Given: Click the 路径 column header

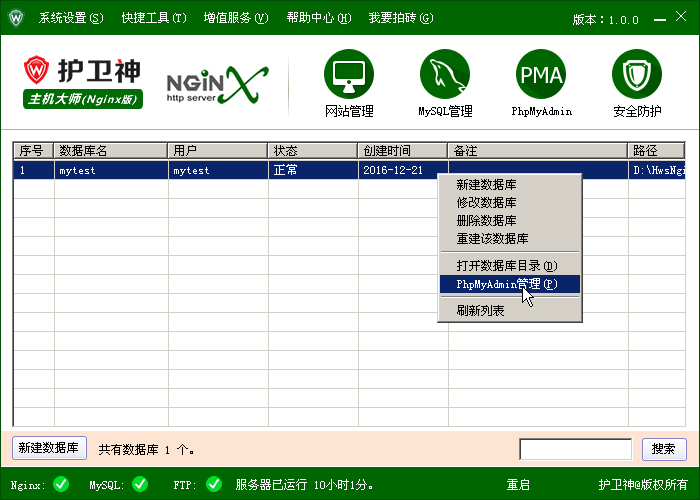Looking at the screenshot, I should [656, 150].
